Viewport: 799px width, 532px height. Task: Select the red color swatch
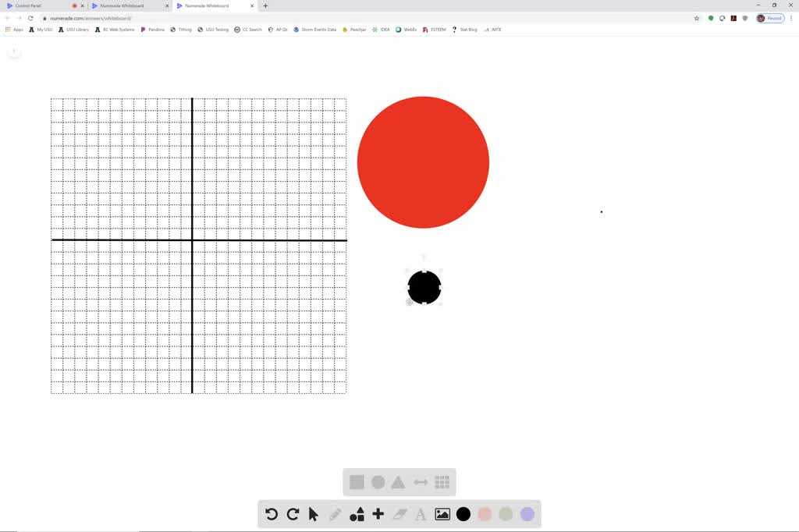point(485,514)
